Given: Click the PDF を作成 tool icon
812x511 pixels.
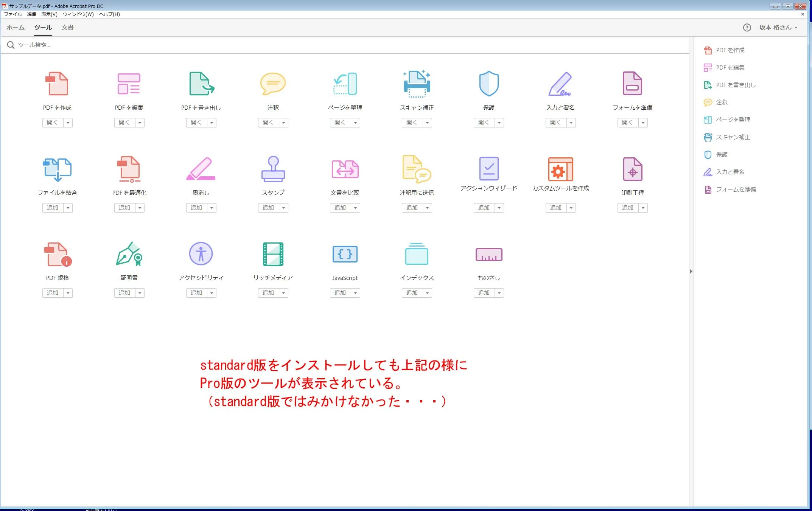Looking at the screenshot, I should [57, 84].
